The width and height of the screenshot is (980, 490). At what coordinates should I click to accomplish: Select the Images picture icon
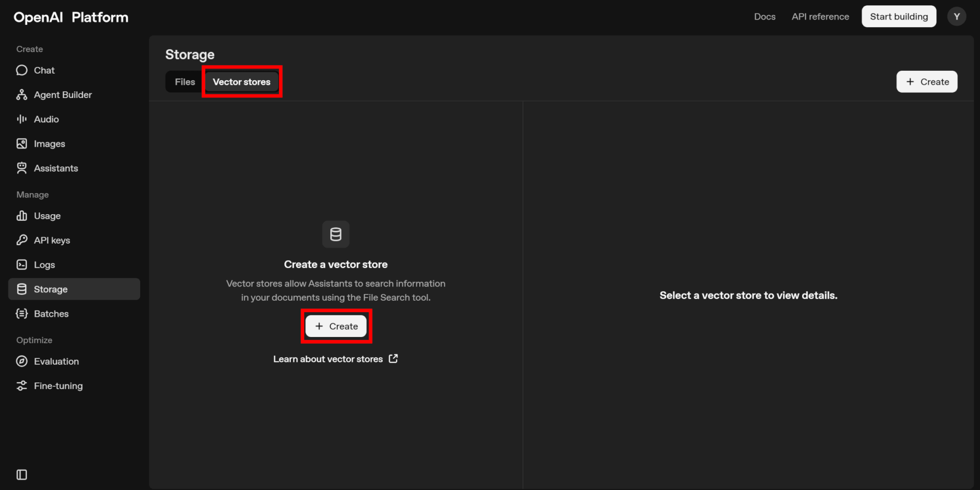(x=22, y=143)
